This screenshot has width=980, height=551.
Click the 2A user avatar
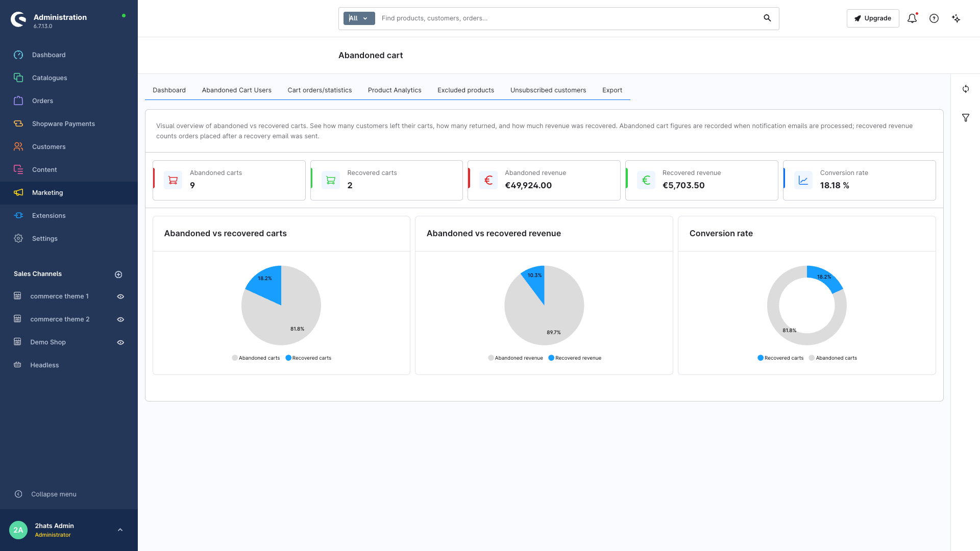pyautogui.click(x=18, y=530)
